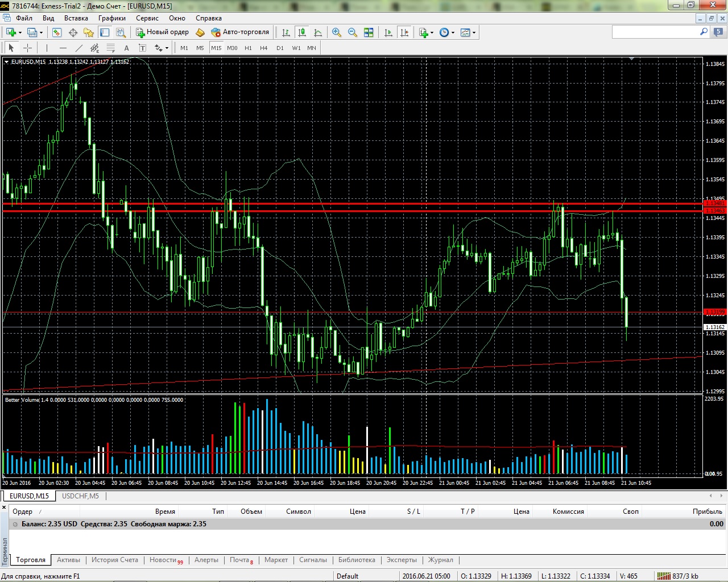The image size is (728, 582).
Task: Set timeframe to M1
Action: tap(184, 48)
